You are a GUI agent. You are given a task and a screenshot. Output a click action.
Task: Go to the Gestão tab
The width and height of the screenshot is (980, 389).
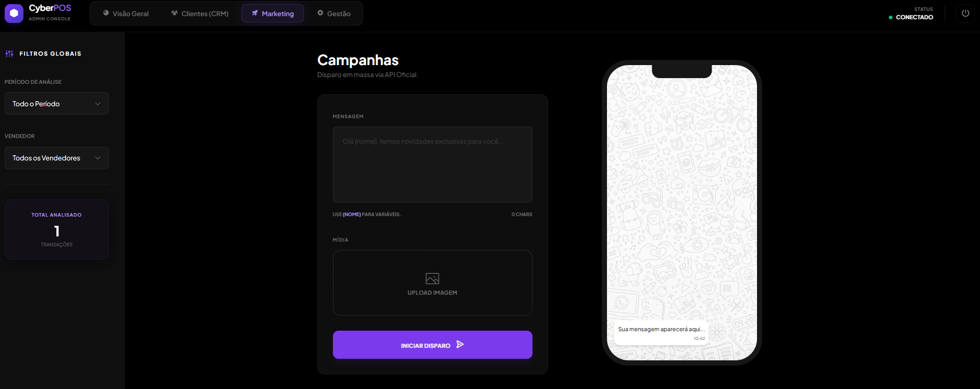[334, 14]
